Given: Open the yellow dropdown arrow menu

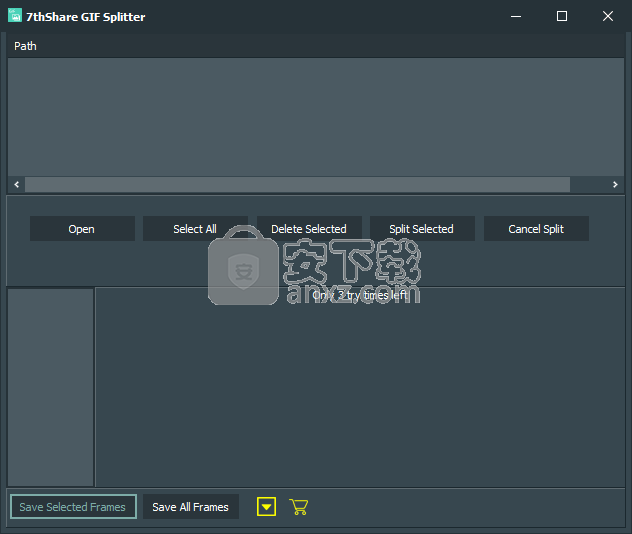Looking at the screenshot, I should [x=266, y=507].
